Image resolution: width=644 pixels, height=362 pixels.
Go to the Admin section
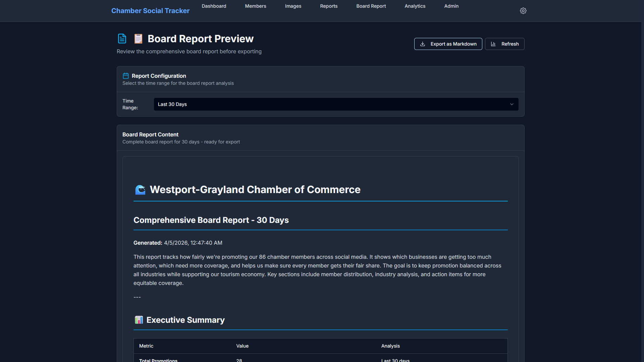(451, 6)
